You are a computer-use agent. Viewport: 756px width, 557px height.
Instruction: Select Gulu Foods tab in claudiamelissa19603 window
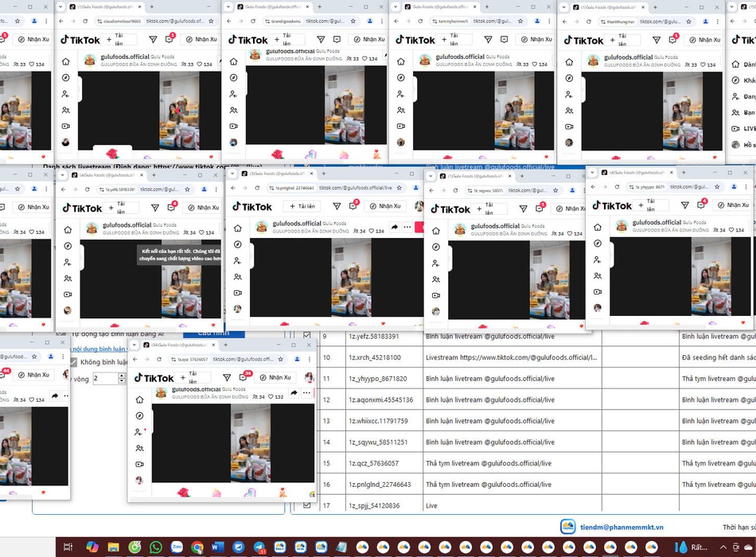pos(106,6)
